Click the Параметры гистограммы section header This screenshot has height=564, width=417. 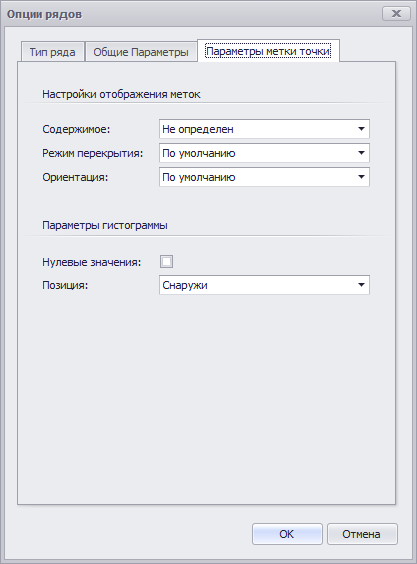coord(105,226)
